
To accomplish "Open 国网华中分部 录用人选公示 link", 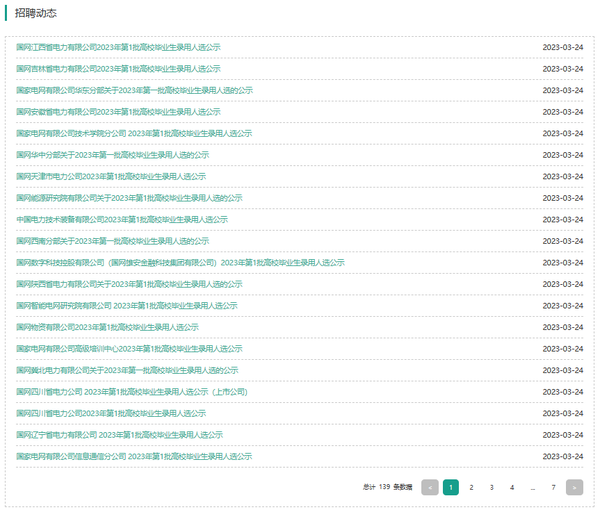I will [x=112, y=155].
